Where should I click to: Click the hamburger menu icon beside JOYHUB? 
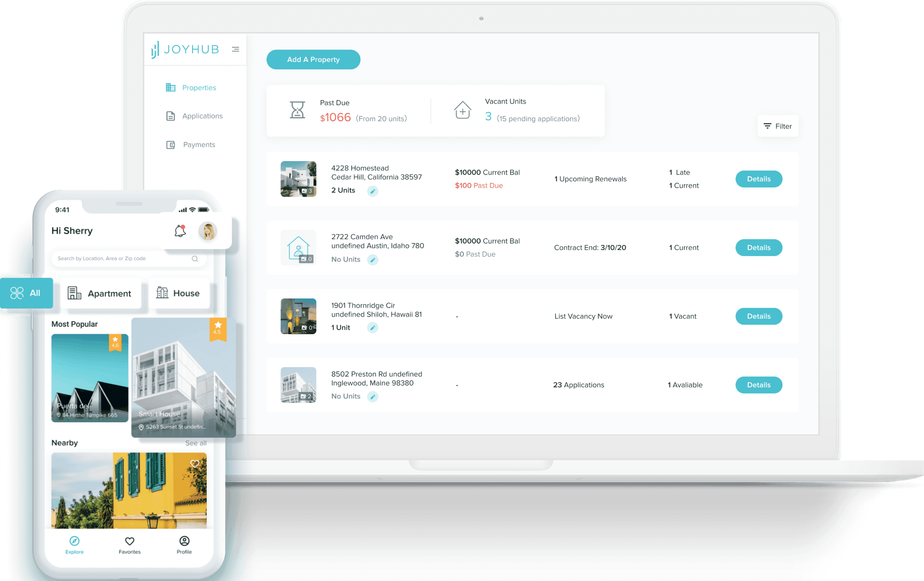tap(235, 49)
